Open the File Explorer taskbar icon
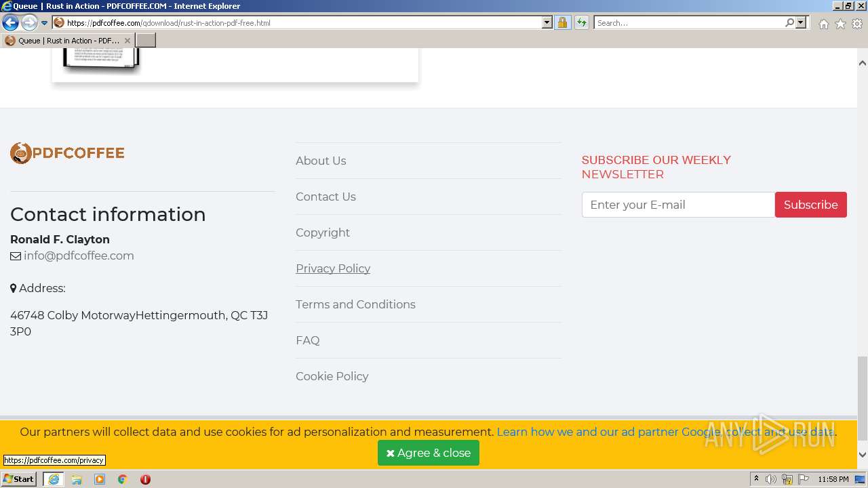868x488 pixels. click(77, 479)
